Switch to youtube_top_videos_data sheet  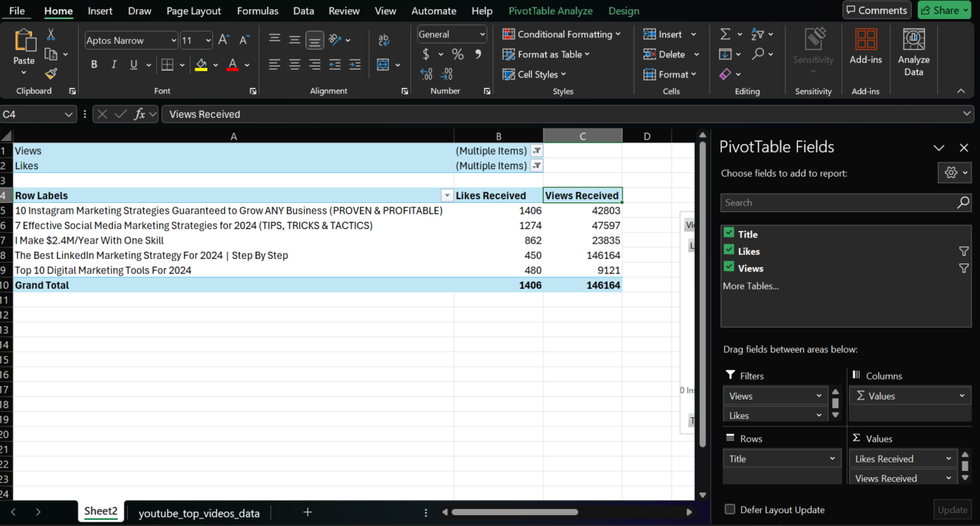click(199, 513)
